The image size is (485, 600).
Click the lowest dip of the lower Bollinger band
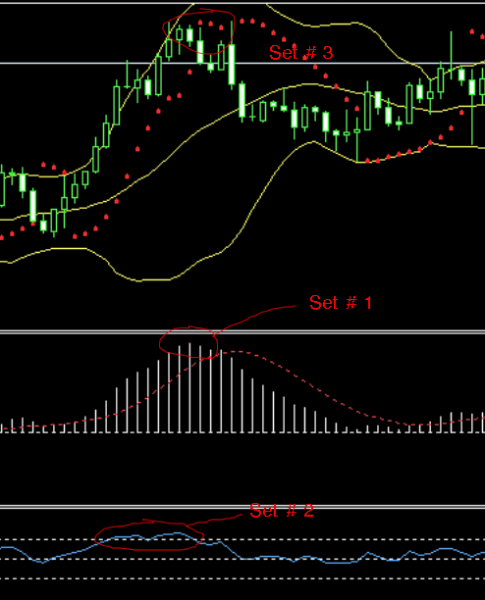[140, 280]
